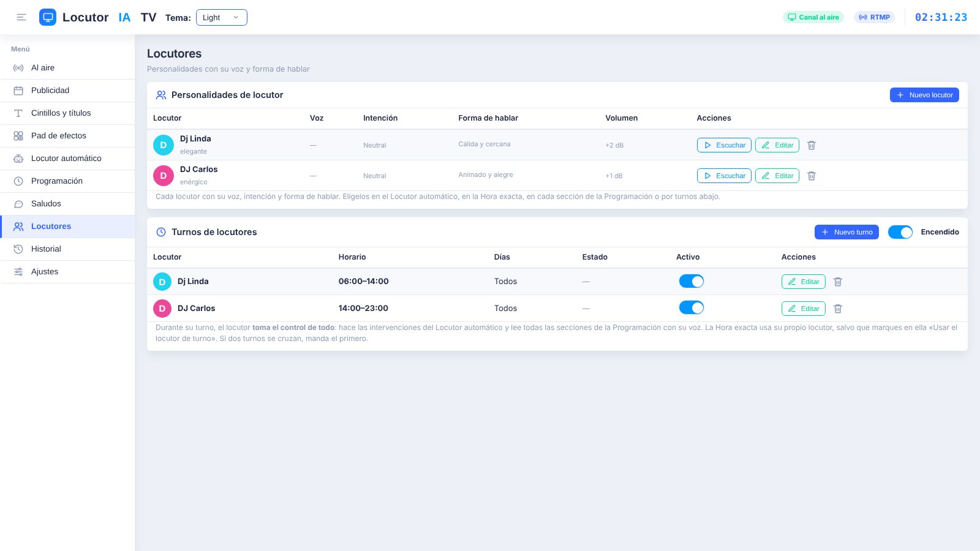Viewport: 980px width, 551px height.
Task: Edit the 06:00–14:00 turno
Action: [x=804, y=282]
